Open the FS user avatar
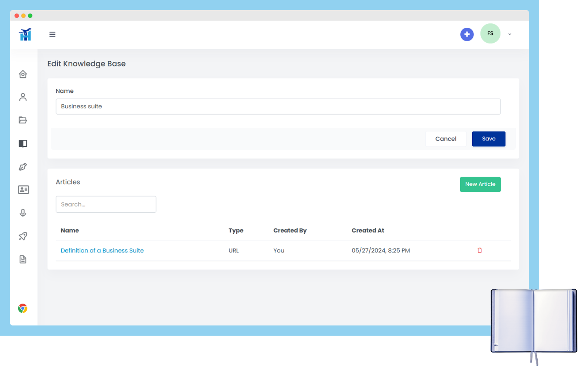 pyautogui.click(x=490, y=34)
